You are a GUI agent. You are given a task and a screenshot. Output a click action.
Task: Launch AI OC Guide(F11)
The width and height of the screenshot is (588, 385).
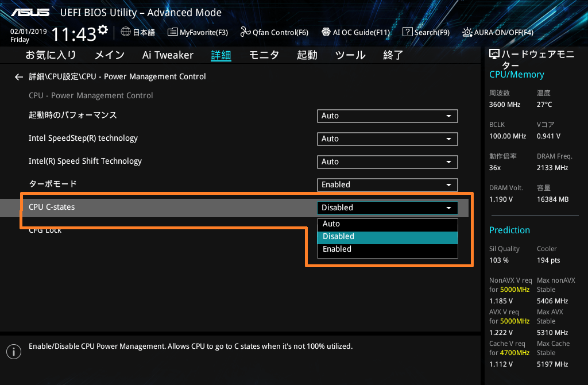[355, 32]
